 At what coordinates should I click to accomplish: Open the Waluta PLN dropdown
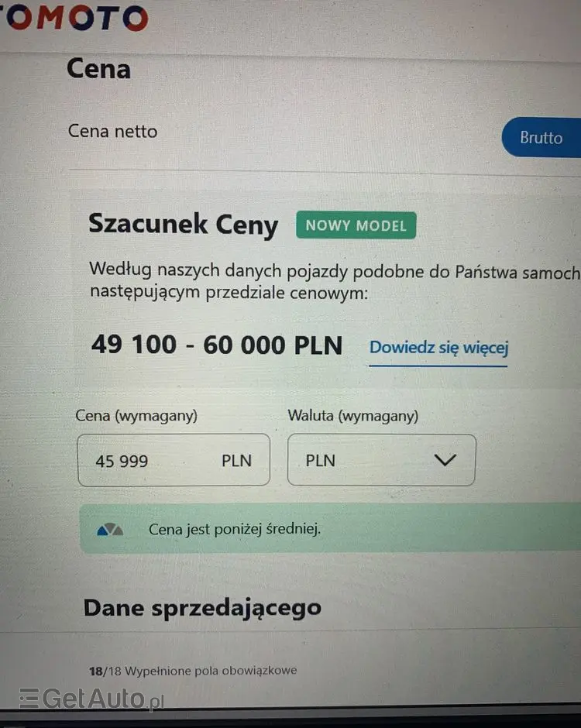click(381, 460)
